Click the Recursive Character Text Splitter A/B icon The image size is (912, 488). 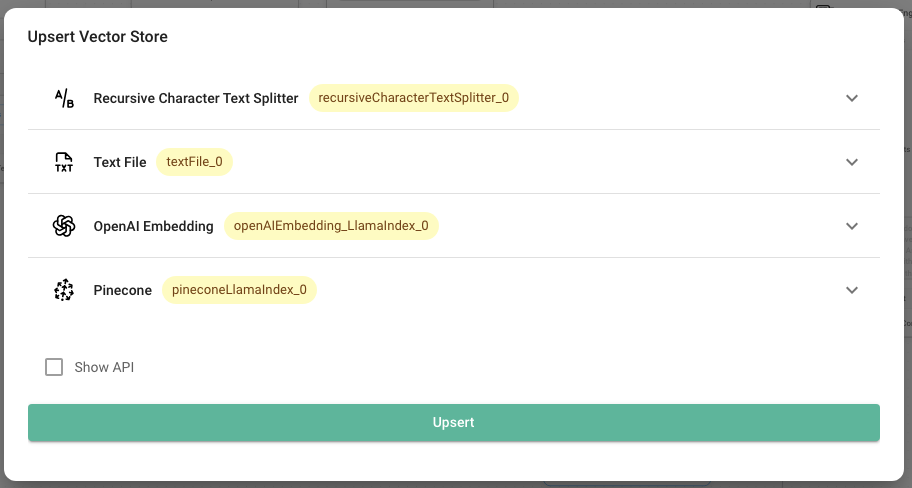pos(64,98)
